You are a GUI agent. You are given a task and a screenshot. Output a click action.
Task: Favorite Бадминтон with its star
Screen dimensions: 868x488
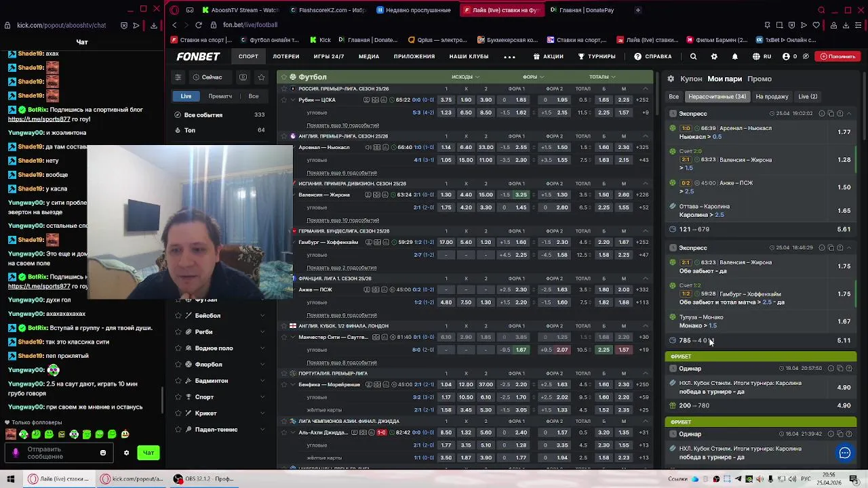[178, 381]
